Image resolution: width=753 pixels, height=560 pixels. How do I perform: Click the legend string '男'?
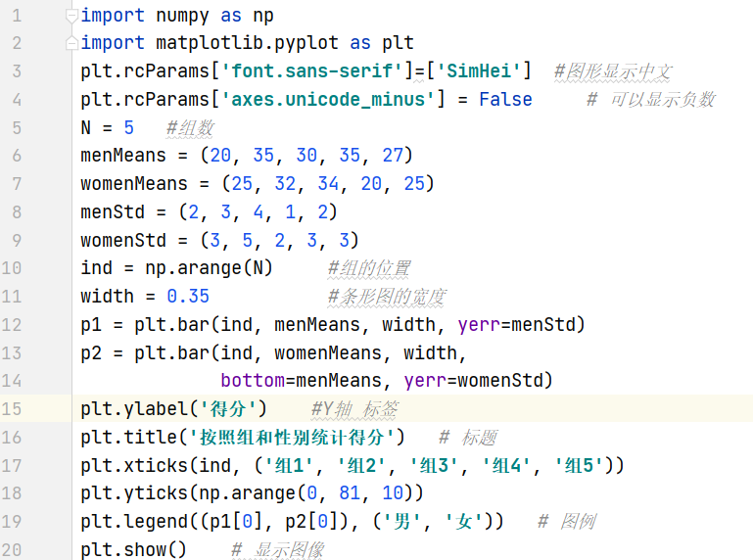pyautogui.click(x=401, y=522)
